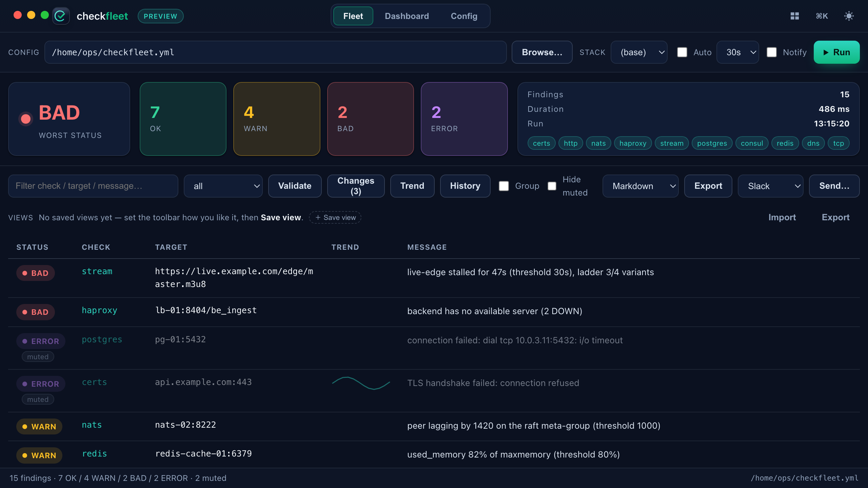This screenshot has height=488, width=868.
Task: Enable the Group checkbox
Action: [x=504, y=186]
